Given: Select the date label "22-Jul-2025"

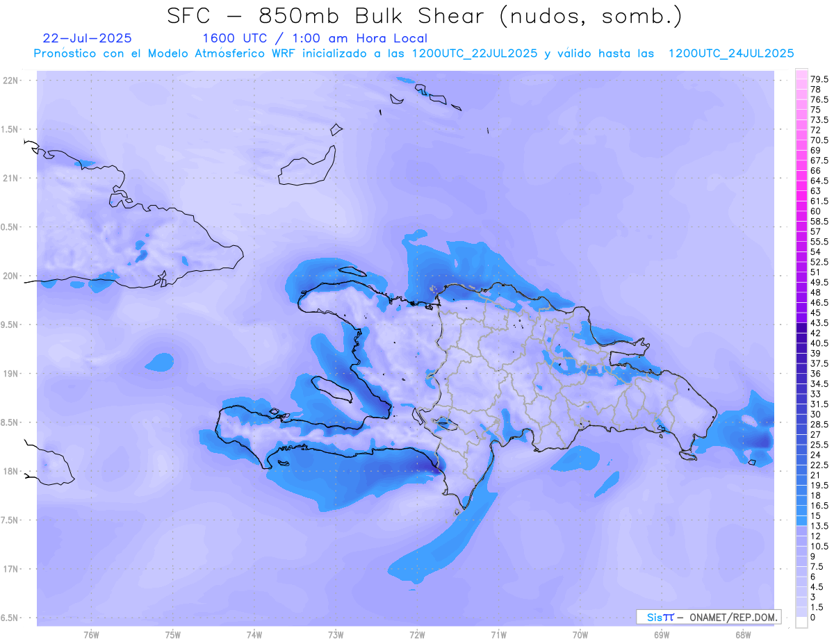Looking at the screenshot, I should [x=87, y=38].
